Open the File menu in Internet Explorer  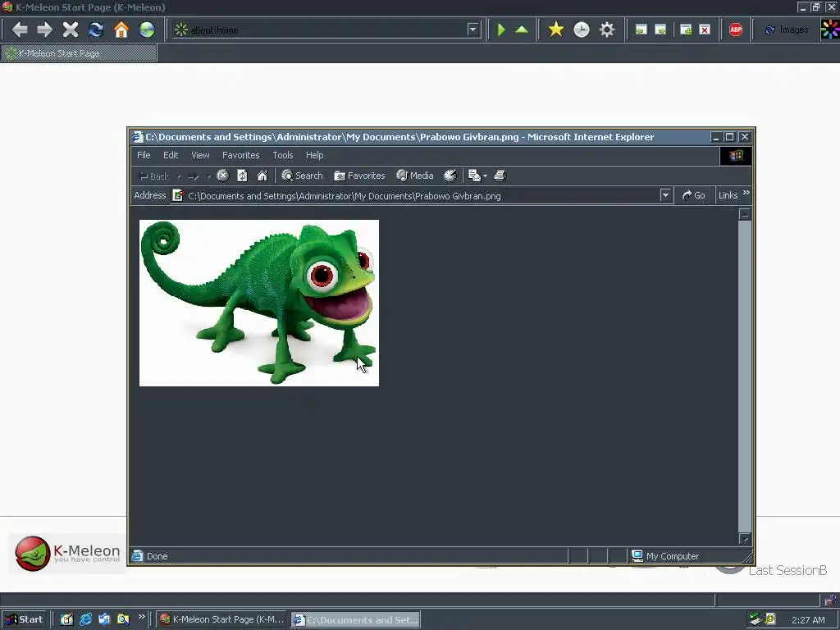tap(144, 155)
